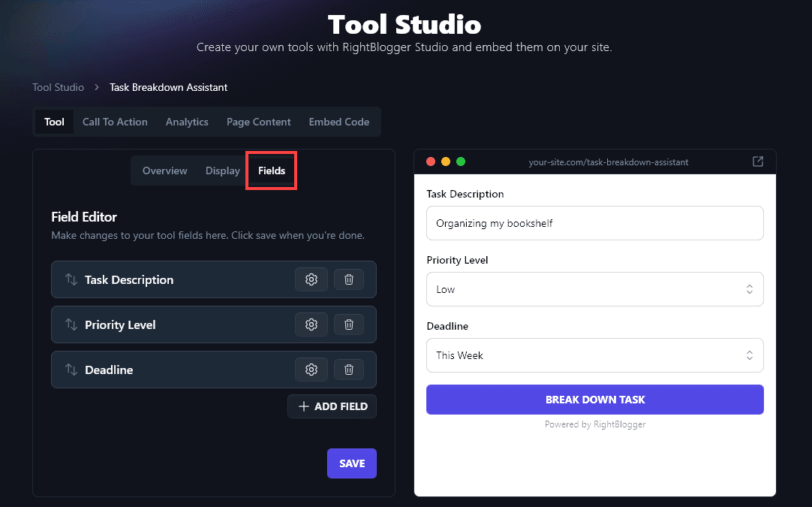
Task: Open settings for the Priority Level field
Action: tap(311, 324)
